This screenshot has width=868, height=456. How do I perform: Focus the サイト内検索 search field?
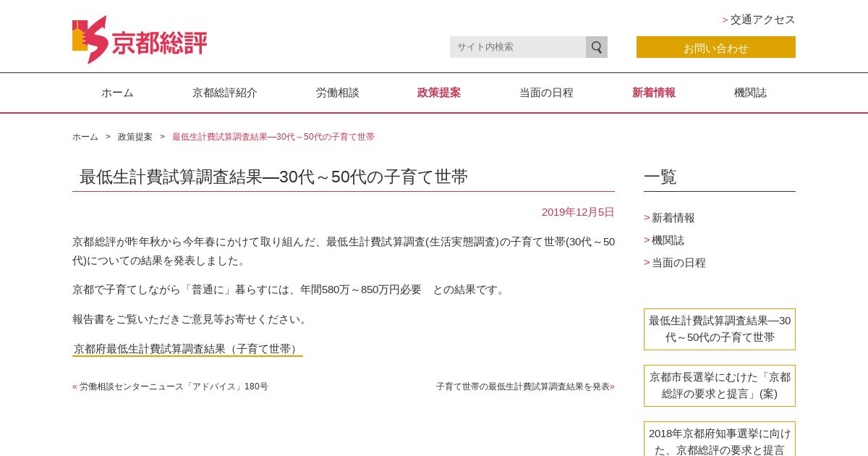tap(518, 47)
